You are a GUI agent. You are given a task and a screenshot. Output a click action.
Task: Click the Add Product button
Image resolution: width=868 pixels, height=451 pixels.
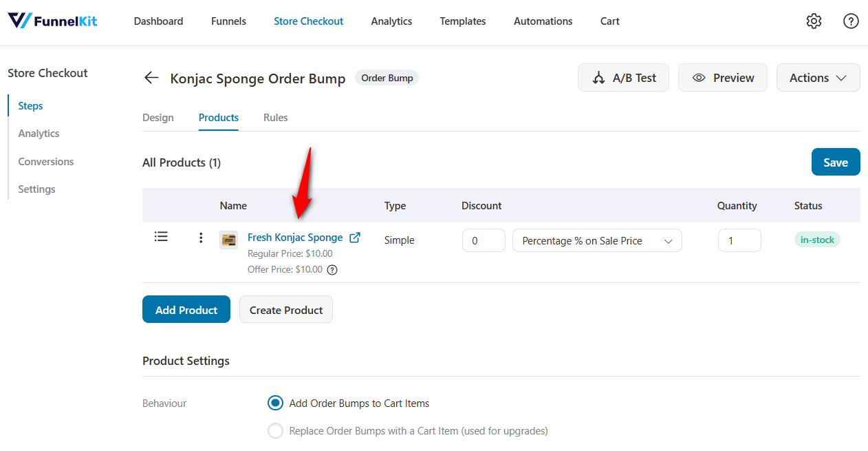pyautogui.click(x=186, y=309)
